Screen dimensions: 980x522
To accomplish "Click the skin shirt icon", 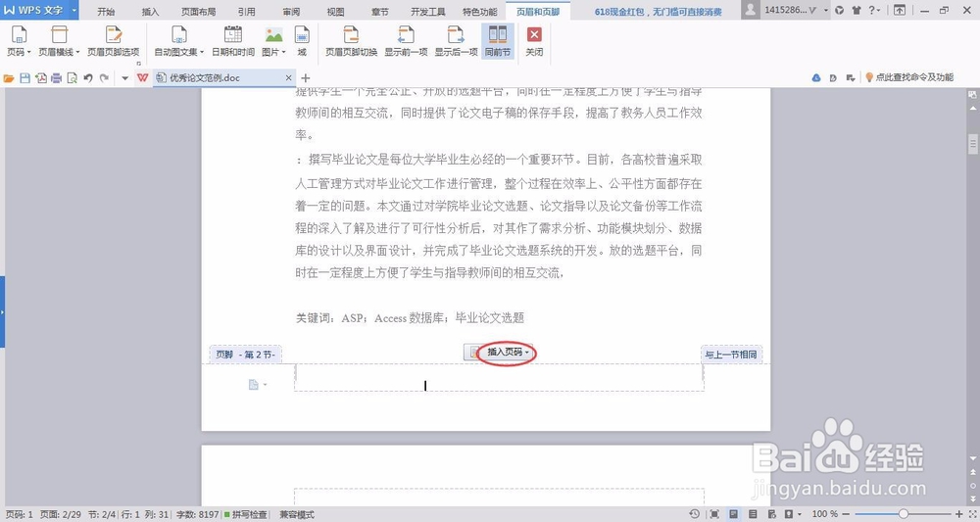I will [x=857, y=10].
